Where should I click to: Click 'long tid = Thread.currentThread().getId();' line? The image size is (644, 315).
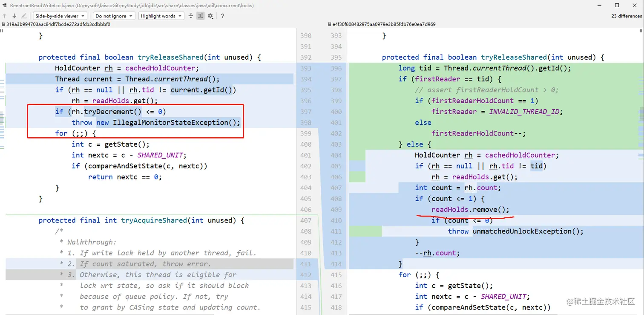point(485,68)
